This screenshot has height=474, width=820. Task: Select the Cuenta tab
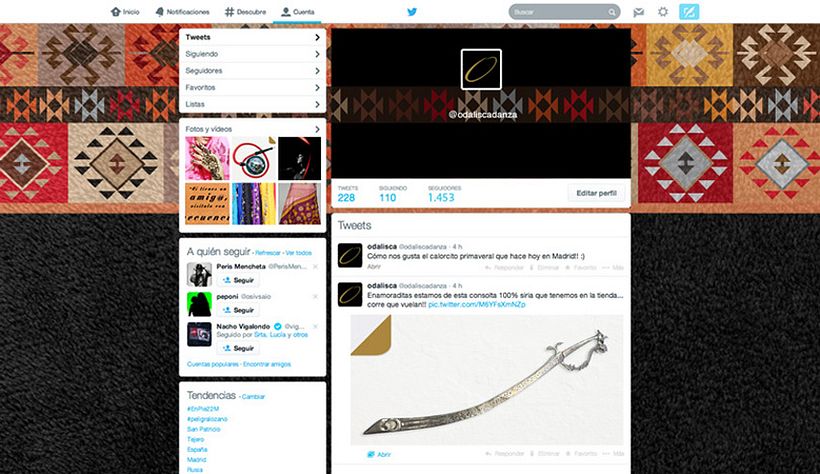pos(298,12)
